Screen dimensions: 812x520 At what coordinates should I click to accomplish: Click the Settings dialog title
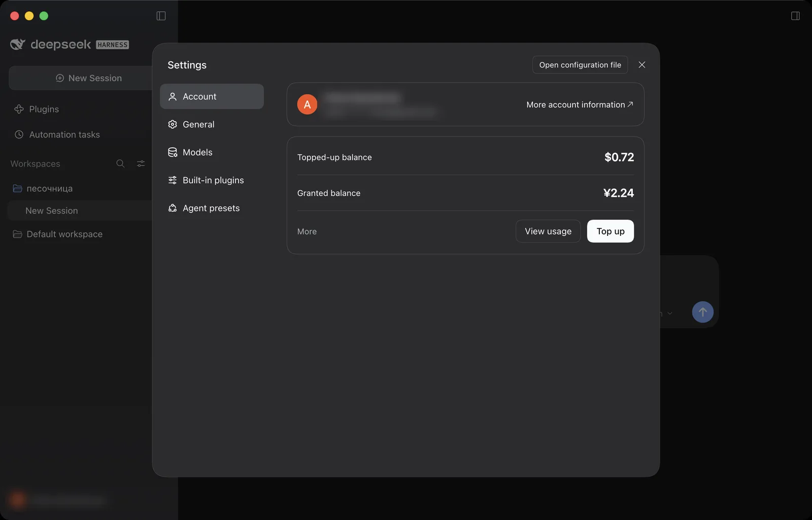click(x=187, y=65)
